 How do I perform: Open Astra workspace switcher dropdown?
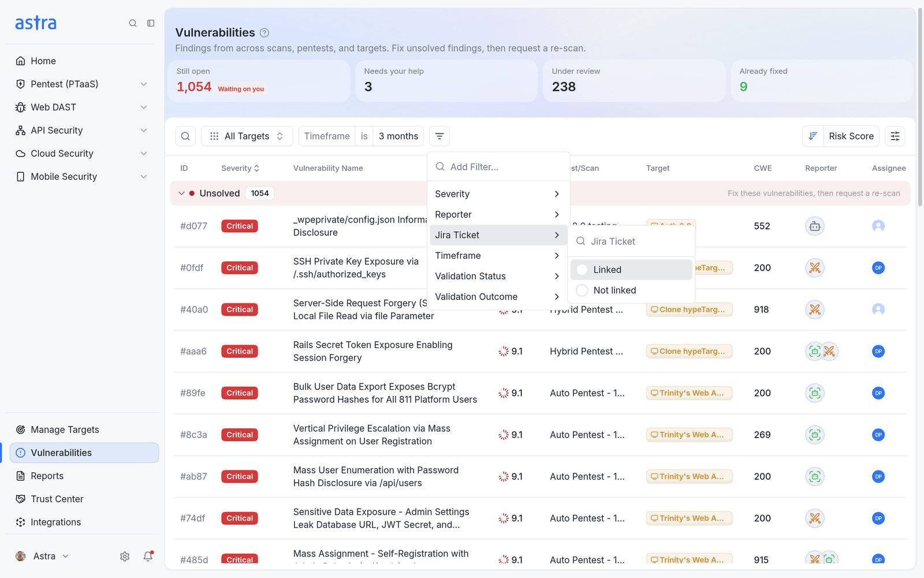pyautogui.click(x=43, y=556)
